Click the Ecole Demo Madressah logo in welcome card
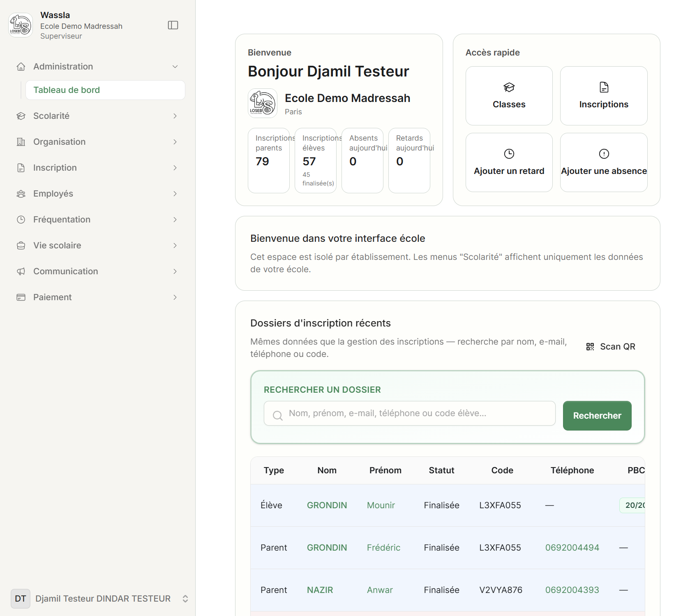The width and height of the screenshot is (697, 616). click(x=263, y=103)
